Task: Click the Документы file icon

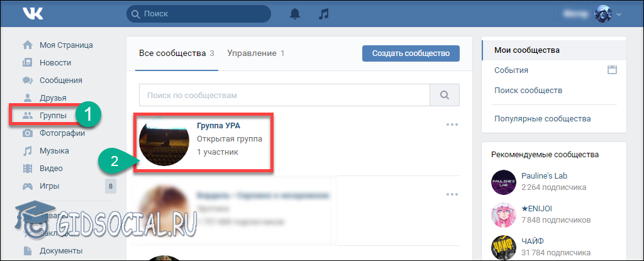Action: pyautogui.click(x=28, y=250)
